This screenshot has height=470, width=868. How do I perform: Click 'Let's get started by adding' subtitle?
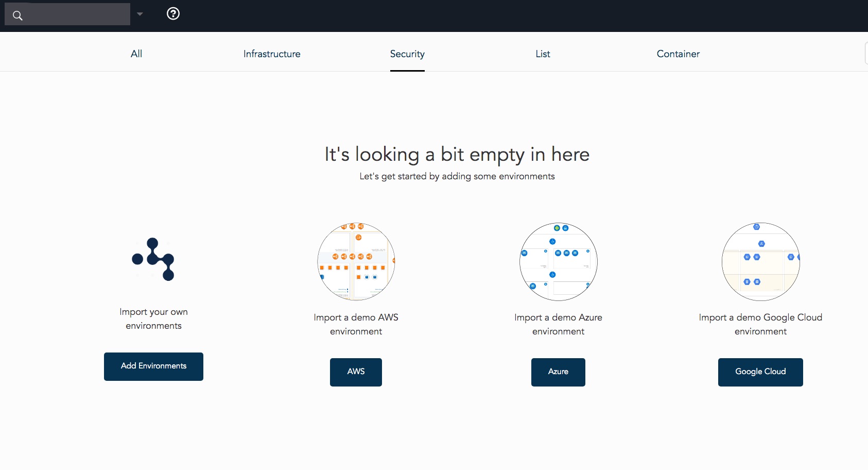coord(457,176)
